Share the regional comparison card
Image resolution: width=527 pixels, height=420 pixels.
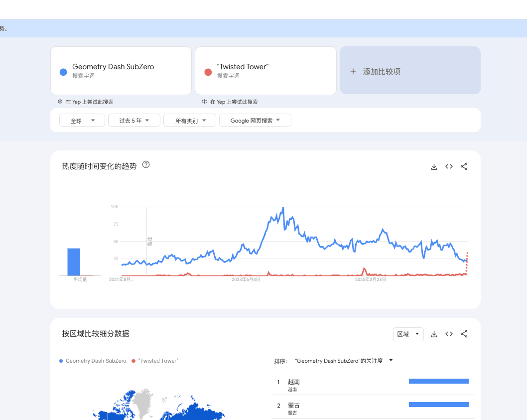[x=464, y=334]
